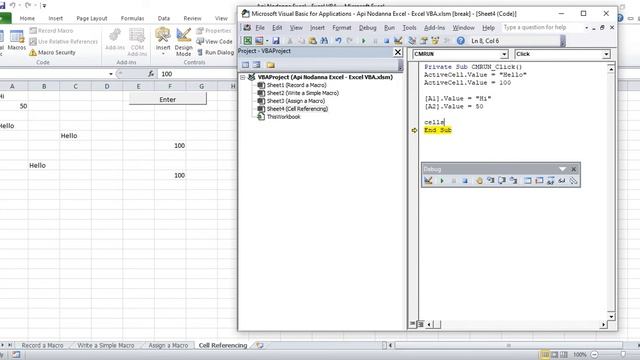The height and width of the screenshot is (360, 640).
Task: Switch to Record a Macro sheet tab
Action: pyautogui.click(x=42, y=345)
